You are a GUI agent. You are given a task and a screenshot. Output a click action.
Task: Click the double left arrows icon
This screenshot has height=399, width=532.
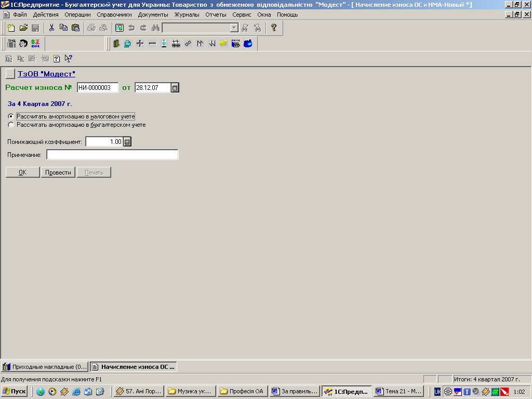coord(212,44)
